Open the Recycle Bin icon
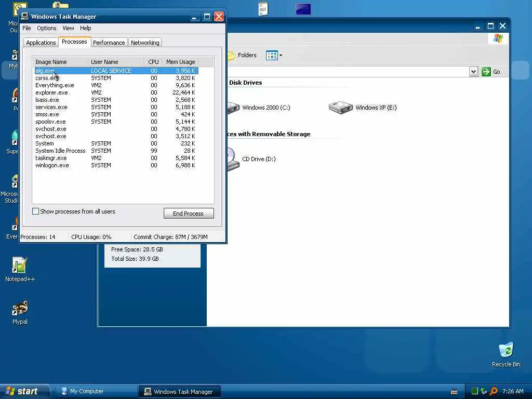532x399 pixels. click(x=506, y=354)
